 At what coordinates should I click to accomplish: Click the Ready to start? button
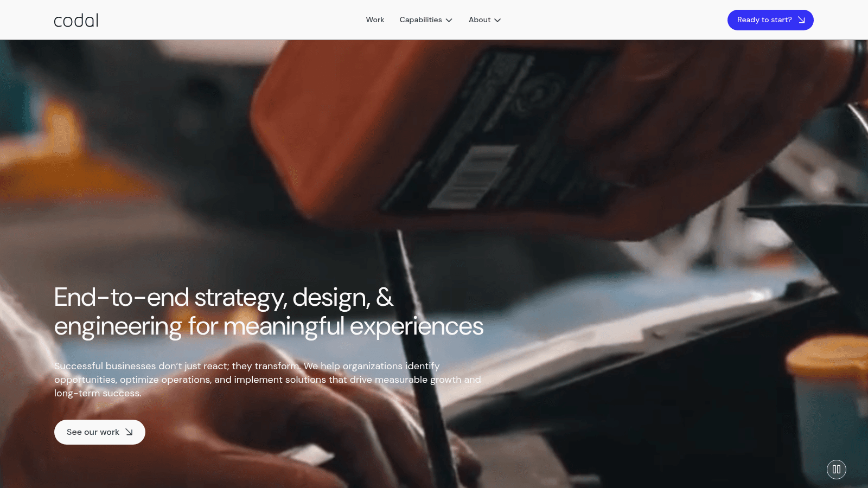tap(770, 20)
